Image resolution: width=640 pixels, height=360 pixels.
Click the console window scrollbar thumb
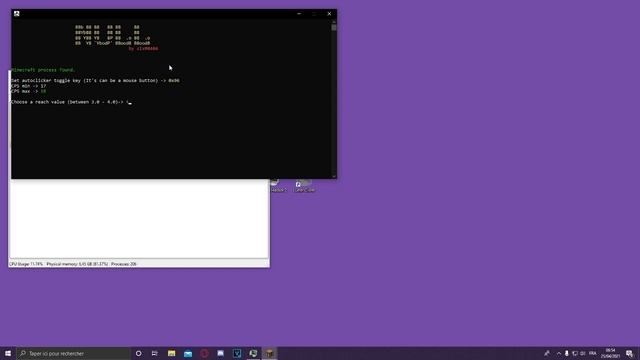334,27
